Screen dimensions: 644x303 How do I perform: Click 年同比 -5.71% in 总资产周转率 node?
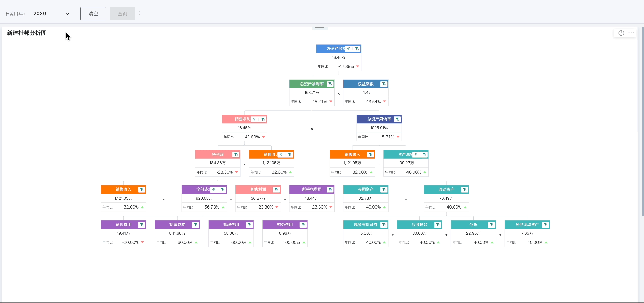pos(379,137)
